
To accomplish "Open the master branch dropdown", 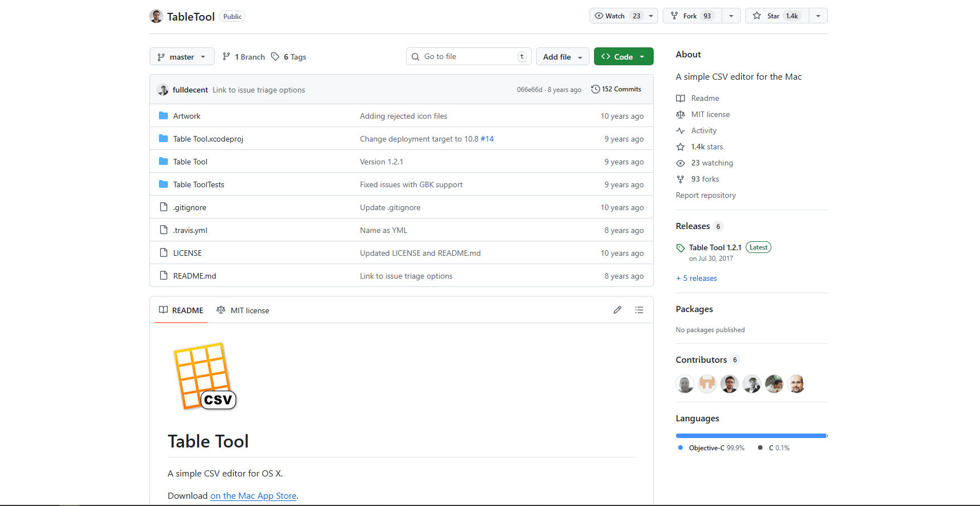I will coord(182,57).
